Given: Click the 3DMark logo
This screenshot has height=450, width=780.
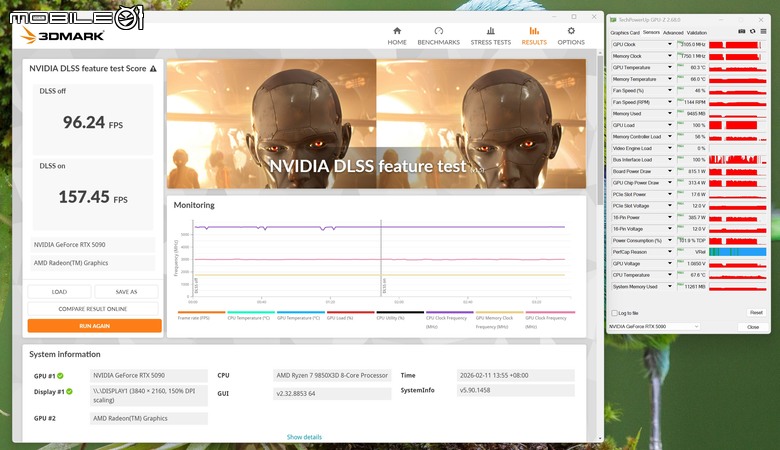Looking at the screenshot, I should pyautogui.click(x=63, y=35).
